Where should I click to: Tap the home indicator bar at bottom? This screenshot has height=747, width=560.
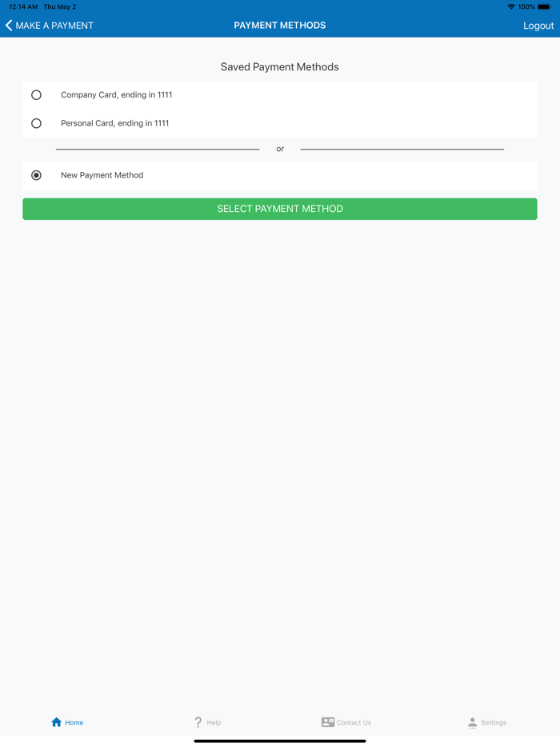pyautogui.click(x=280, y=741)
